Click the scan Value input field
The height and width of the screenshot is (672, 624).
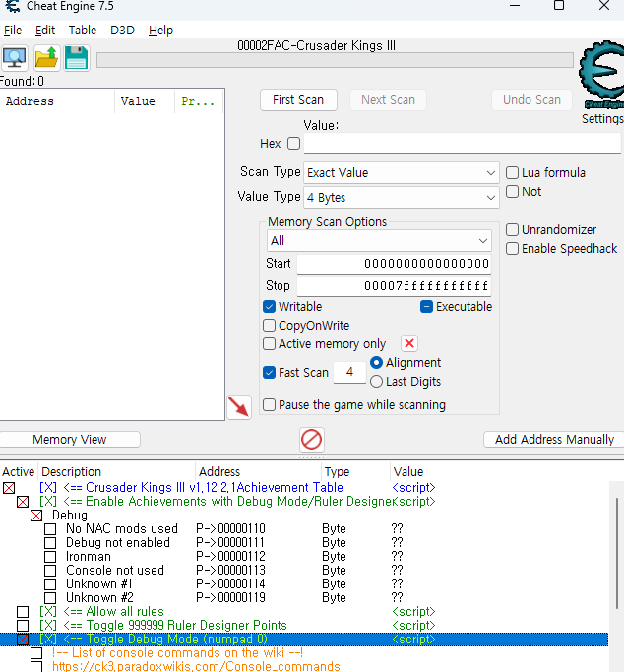tap(462, 144)
